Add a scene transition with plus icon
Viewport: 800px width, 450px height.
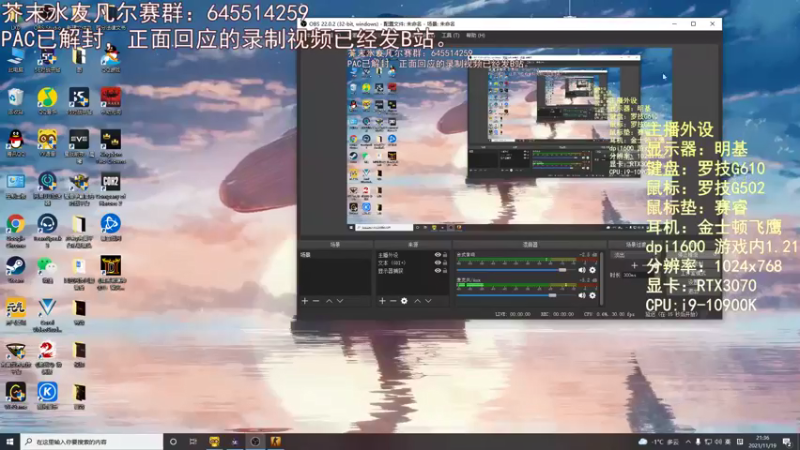(x=634, y=265)
